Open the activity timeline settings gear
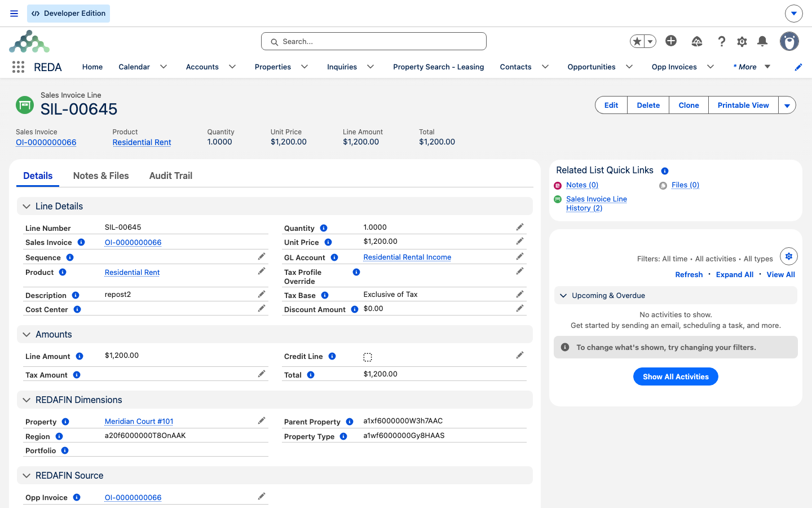The height and width of the screenshot is (508, 812). (789, 256)
